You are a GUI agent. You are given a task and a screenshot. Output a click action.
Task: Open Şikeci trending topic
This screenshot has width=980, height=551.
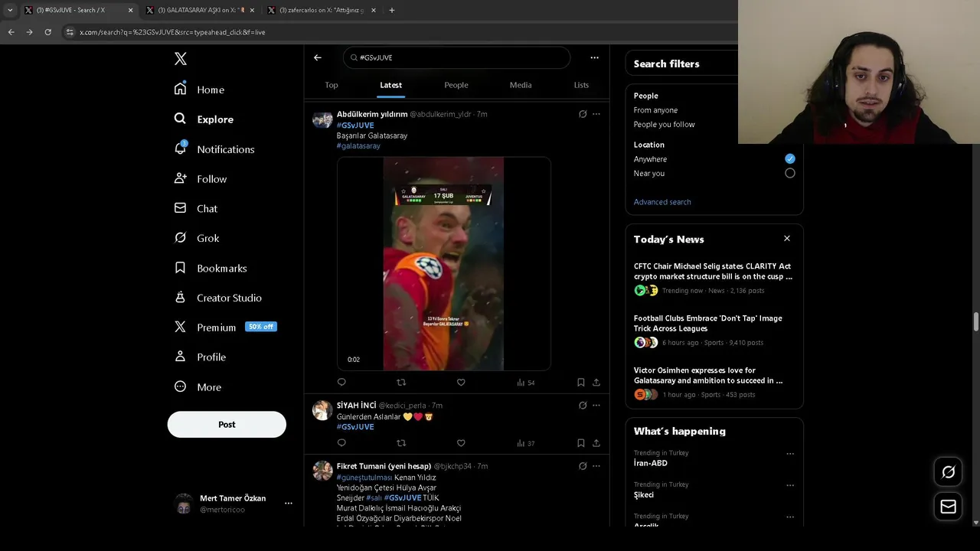[x=643, y=495]
